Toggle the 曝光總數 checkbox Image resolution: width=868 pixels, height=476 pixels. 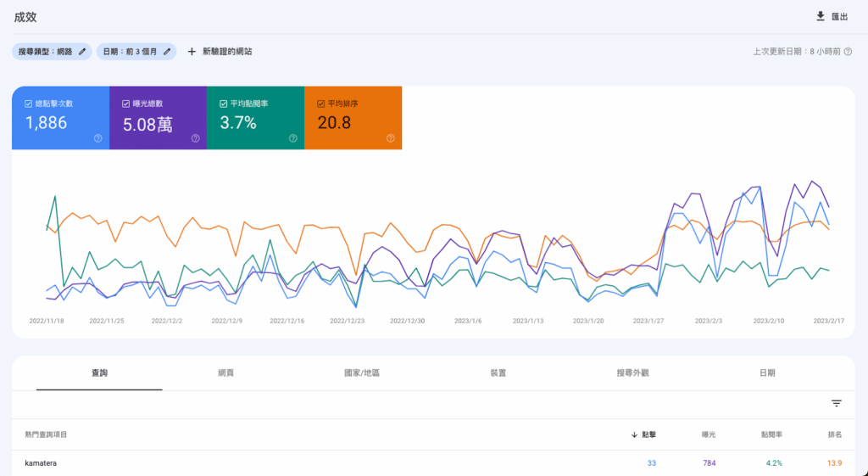[125, 104]
